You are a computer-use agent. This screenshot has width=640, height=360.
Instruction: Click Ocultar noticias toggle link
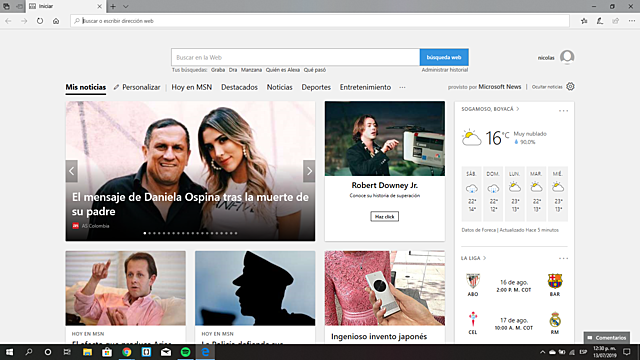click(547, 87)
